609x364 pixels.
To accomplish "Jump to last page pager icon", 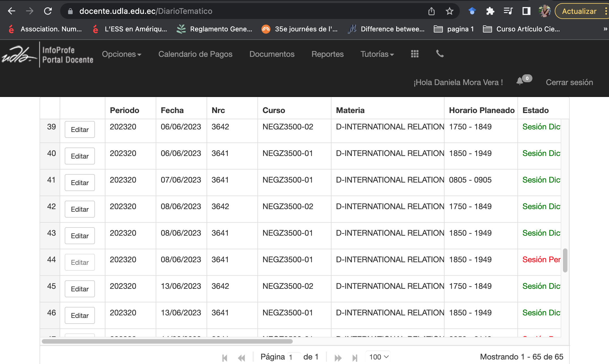I will 355,357.
